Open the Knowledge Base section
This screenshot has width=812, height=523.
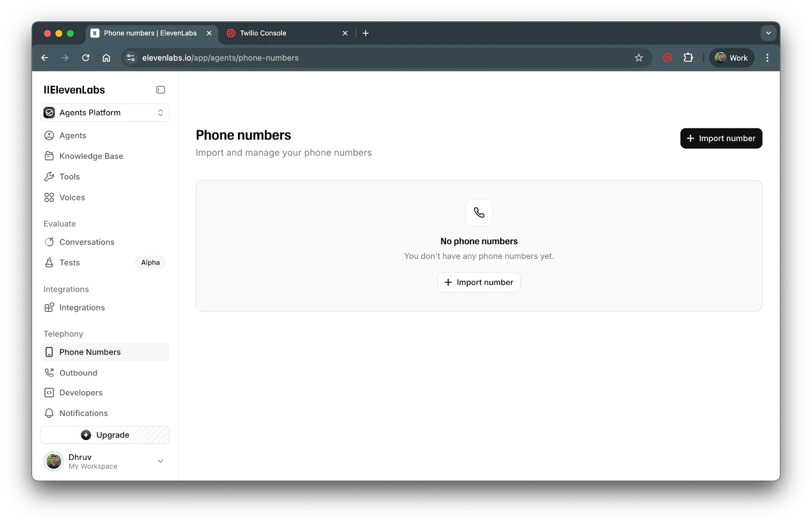point(91,156)
